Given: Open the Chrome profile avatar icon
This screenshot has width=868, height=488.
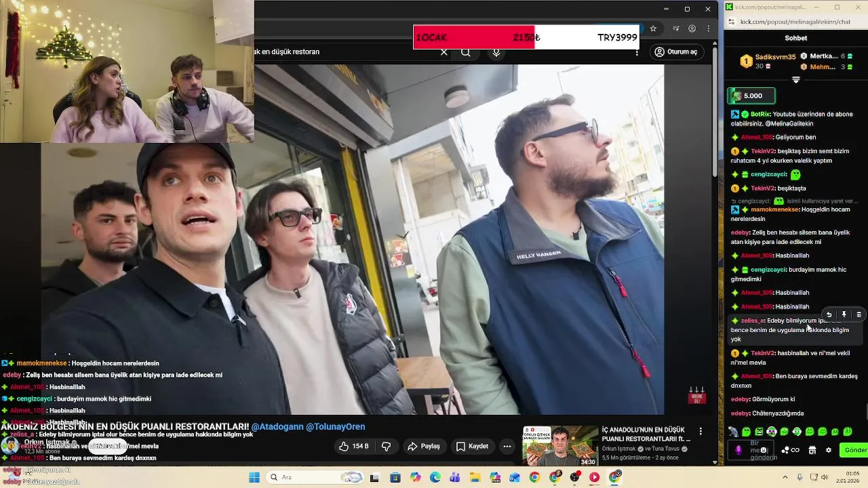Looking at the screenshot, I should pos(692,28).
